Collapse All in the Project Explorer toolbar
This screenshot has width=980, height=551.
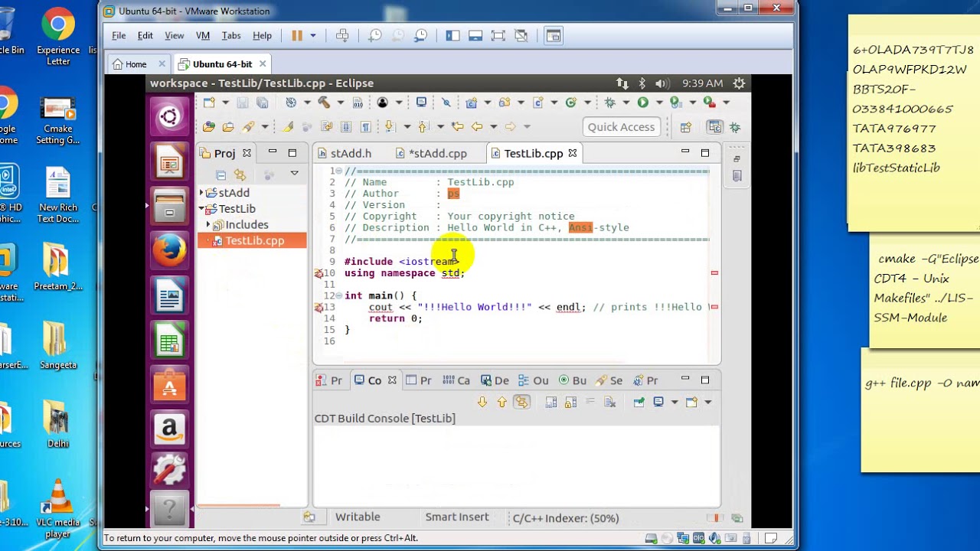point(220,174)
